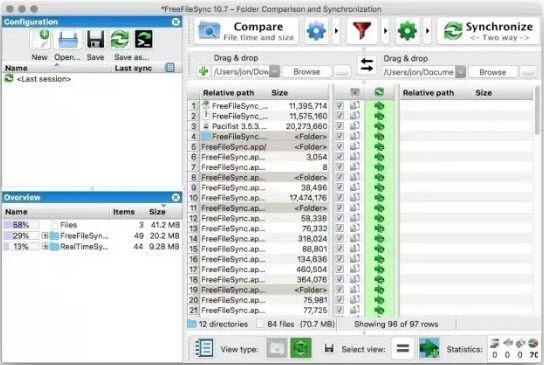Click the Compare folders button
The height and width of the screenshot is (365, 544).
click(x=246, y=31)
